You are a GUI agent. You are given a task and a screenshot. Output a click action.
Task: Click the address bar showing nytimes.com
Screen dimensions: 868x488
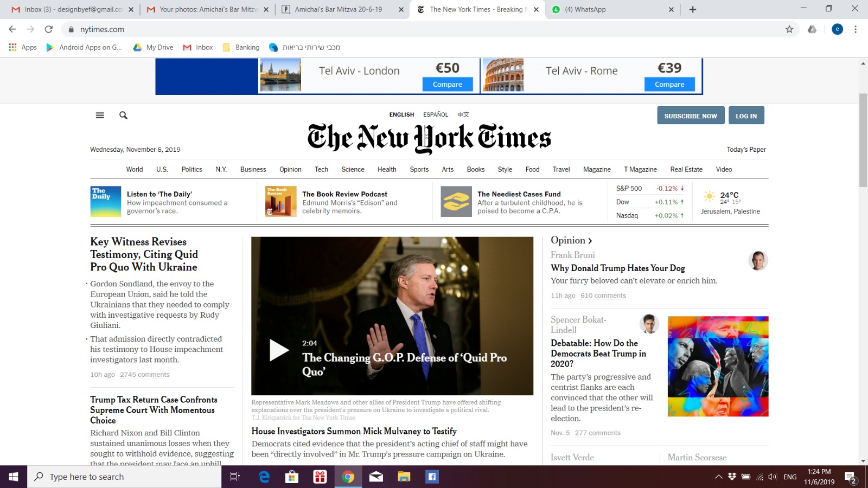pos(423,29)
